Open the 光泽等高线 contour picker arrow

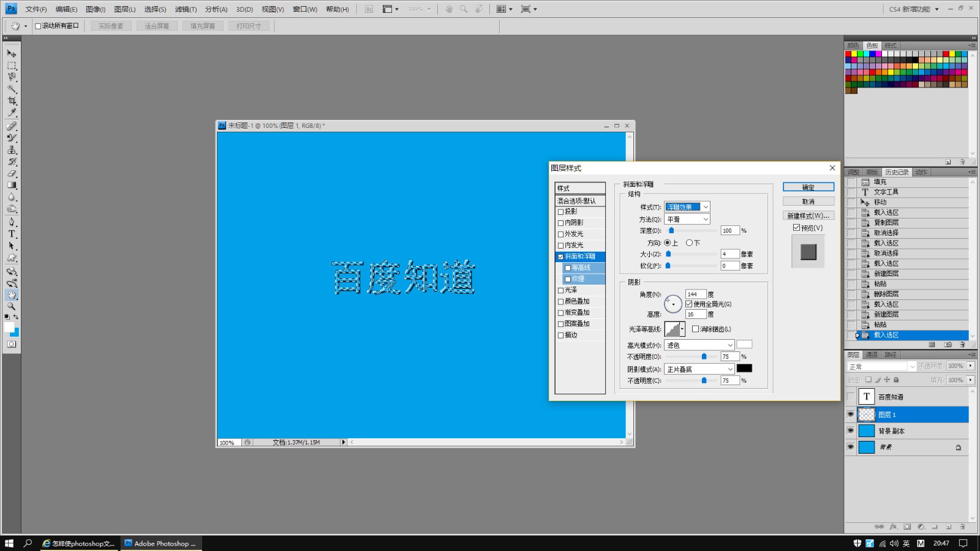coord(682,329)
